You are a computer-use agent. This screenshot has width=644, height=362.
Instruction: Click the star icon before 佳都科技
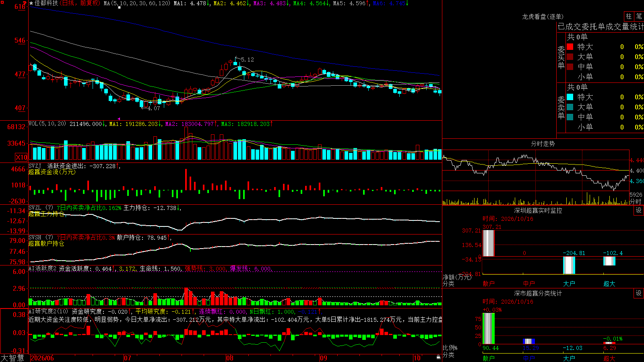[x=31, y=3]
